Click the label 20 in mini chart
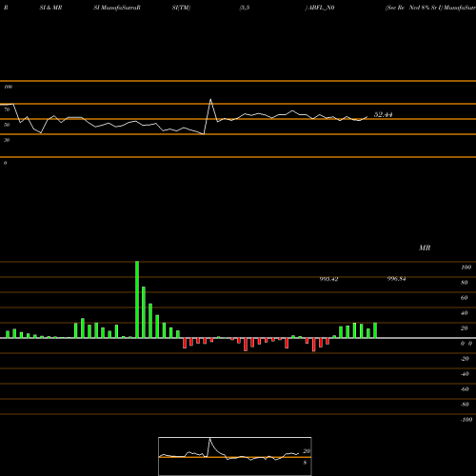 click(x=307, y=451)
